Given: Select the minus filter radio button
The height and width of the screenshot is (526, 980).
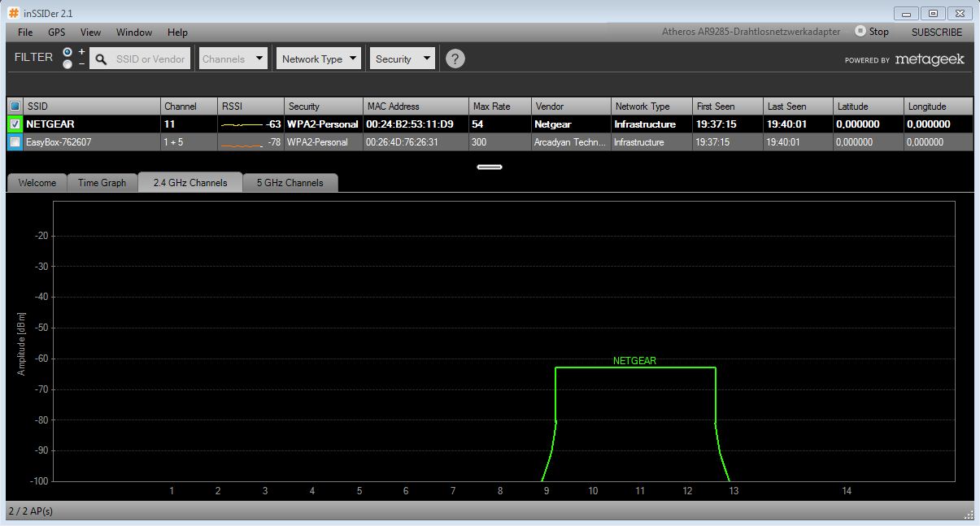Looking at the screenshot, I should (x=68, y=63).
